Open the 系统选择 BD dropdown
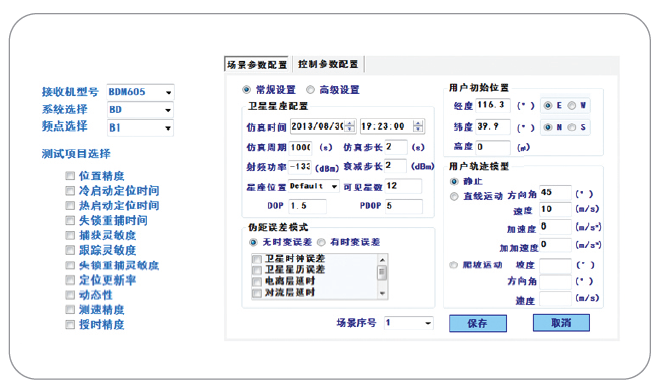 (x=140, y=110)
